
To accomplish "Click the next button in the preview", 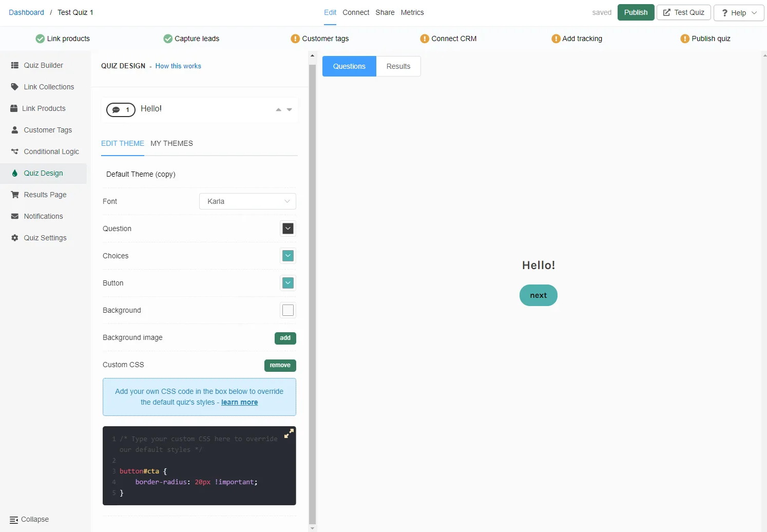I will click(x=539, y=295).
